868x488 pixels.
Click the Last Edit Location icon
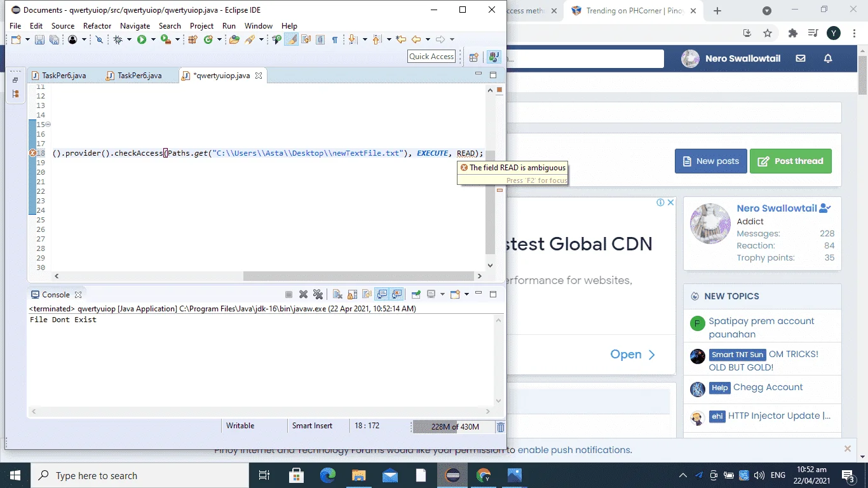[401, 39]
